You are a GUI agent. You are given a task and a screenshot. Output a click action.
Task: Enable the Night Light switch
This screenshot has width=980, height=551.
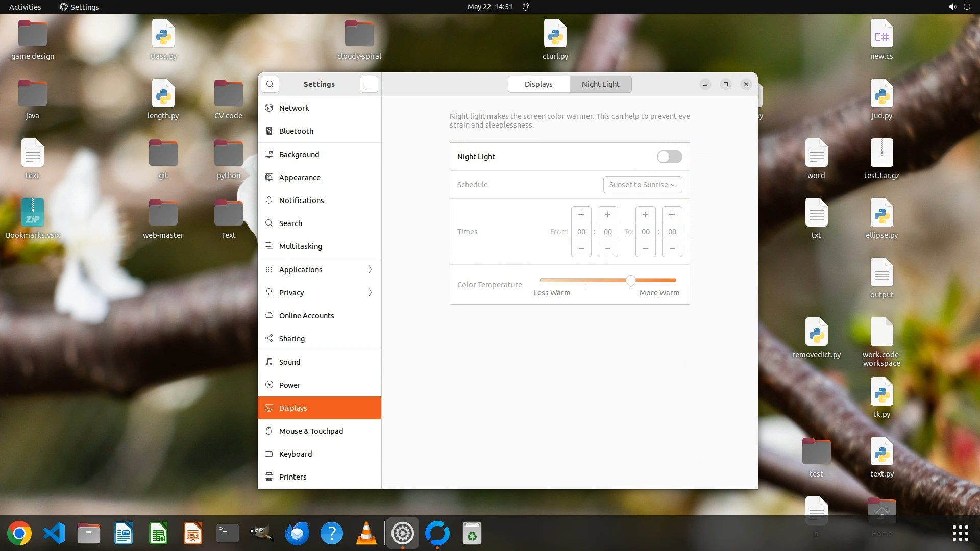pyautogui.click(x=669, y=157)
